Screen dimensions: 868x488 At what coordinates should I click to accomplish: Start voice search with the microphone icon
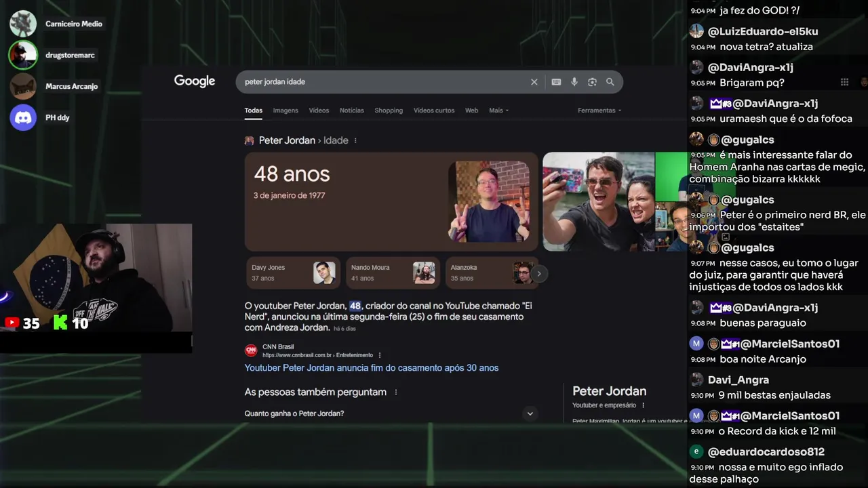click(574, 82)
